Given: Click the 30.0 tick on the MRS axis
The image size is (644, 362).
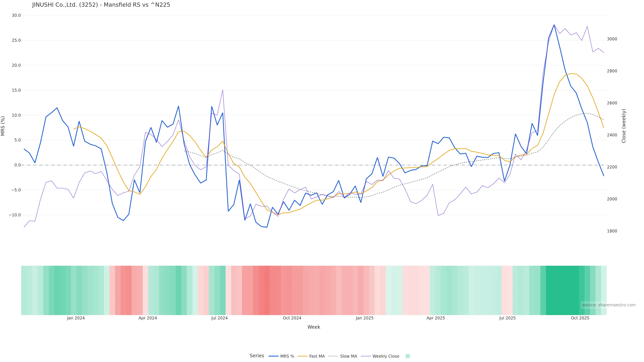Looking at the screenshot, I should [x=16, y=15].
